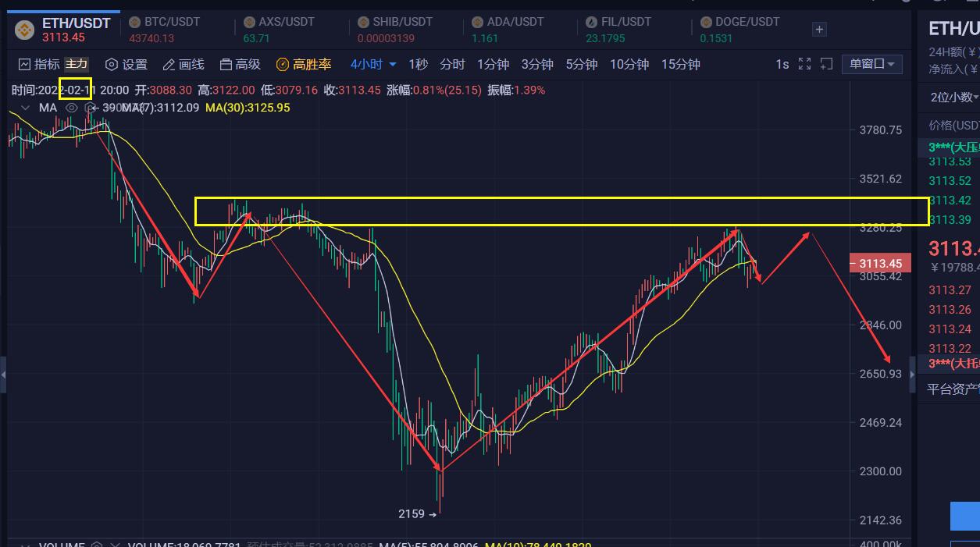The height and width of the screenshot is (547, 980).
Task: Collapse the MA indicator chevron
Action: (25, 108)
